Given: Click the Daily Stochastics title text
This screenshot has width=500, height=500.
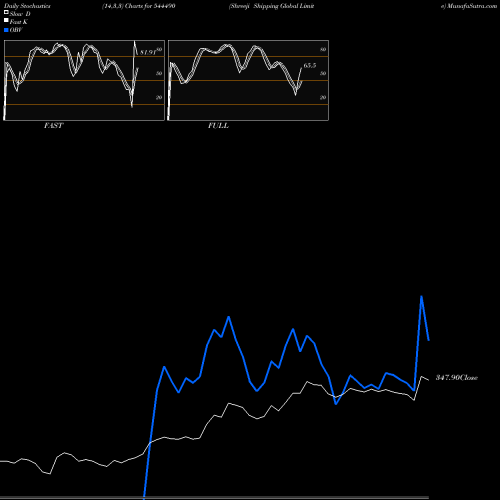Looking at the screenshot, I should point(27,6).
